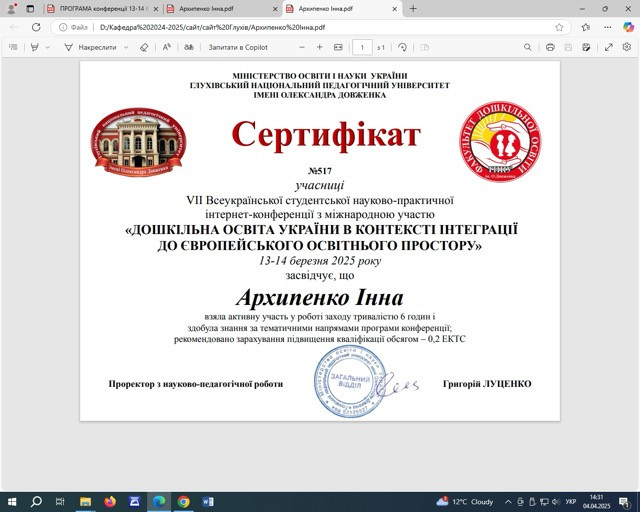Open PDF toolbar settings gear

tap(627, 47)
